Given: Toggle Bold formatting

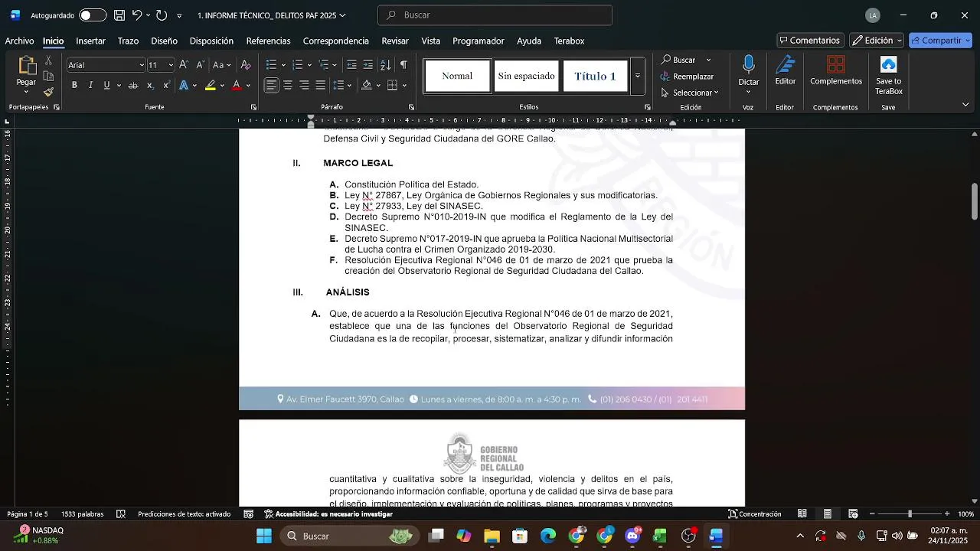Looking at the screenshot, I should click(x=74, y=85).
